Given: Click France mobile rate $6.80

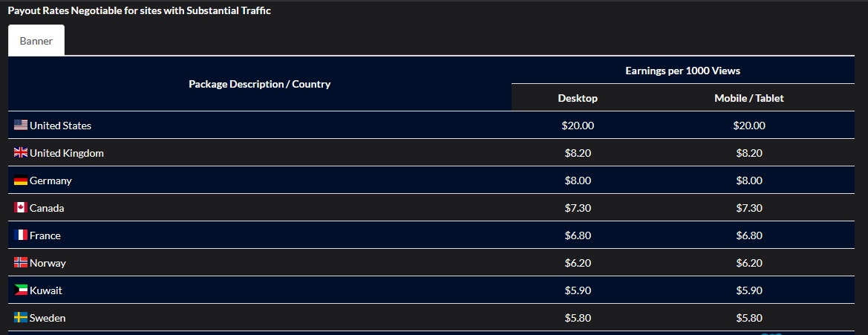Looking at the screenshot, I should pyautogui.click(x=748, y=235).
